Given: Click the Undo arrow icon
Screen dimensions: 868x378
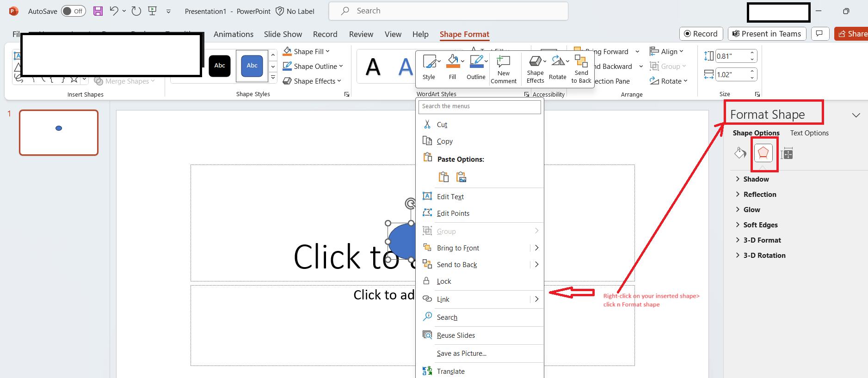Looking at the screenshot, I should (x=114, y=11).
